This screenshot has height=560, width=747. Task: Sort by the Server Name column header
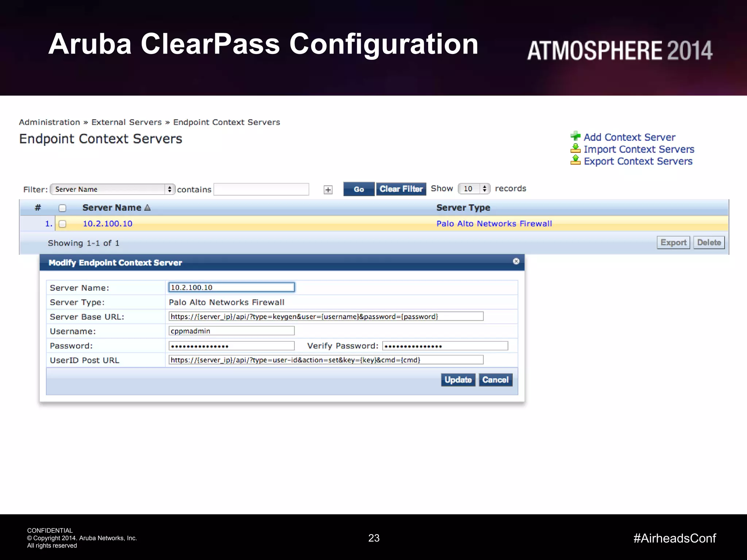116,207
